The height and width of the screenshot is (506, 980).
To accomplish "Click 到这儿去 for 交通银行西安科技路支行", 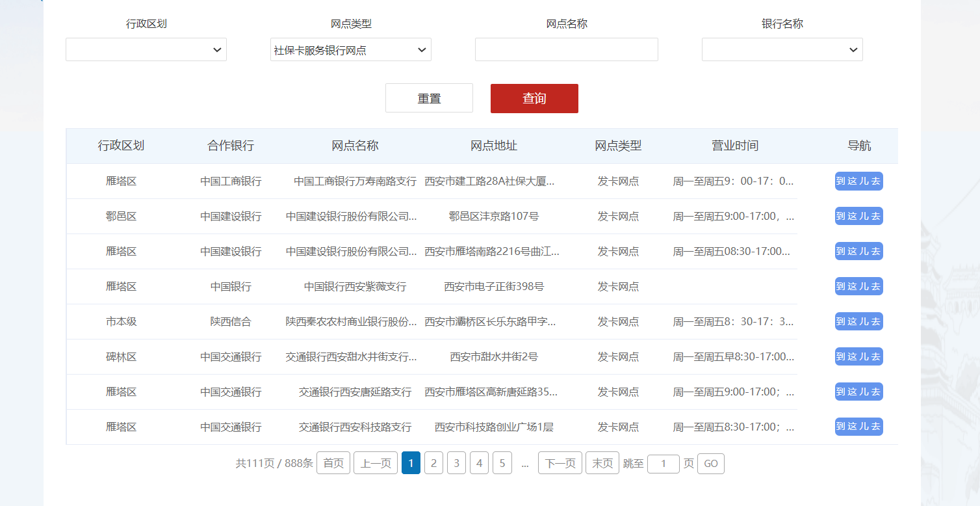I will tap(858, 427).
